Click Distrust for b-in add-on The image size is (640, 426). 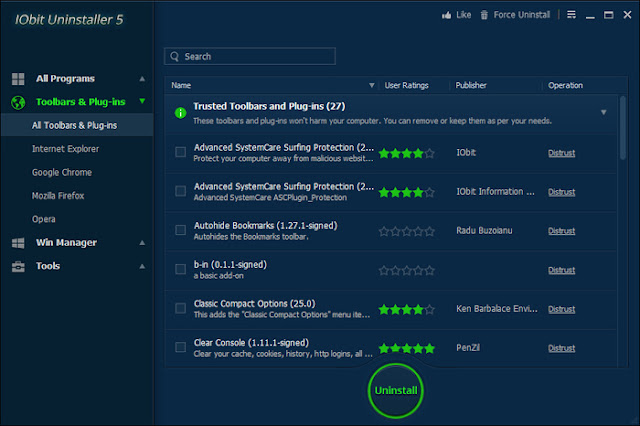[x=562, y=270]
